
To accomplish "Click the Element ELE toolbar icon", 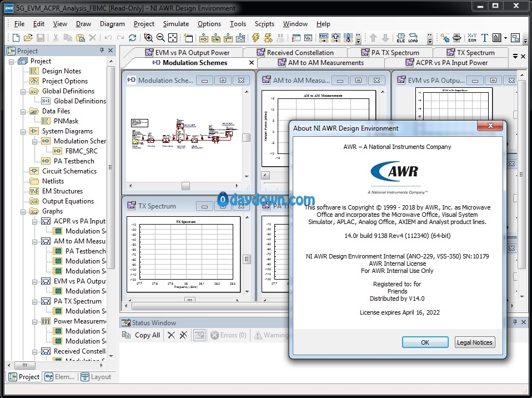I will tap(401, 38).
